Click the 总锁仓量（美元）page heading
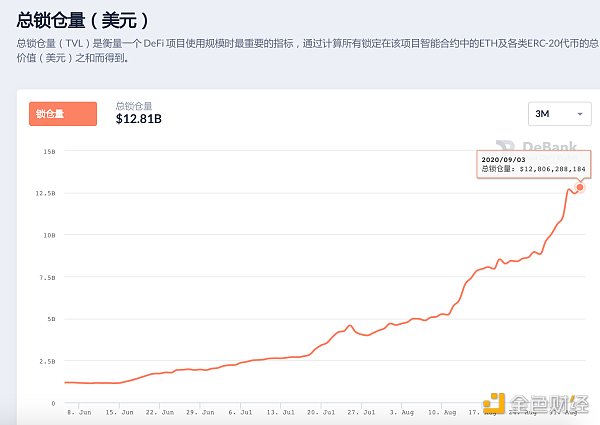 tap(83, 19)
